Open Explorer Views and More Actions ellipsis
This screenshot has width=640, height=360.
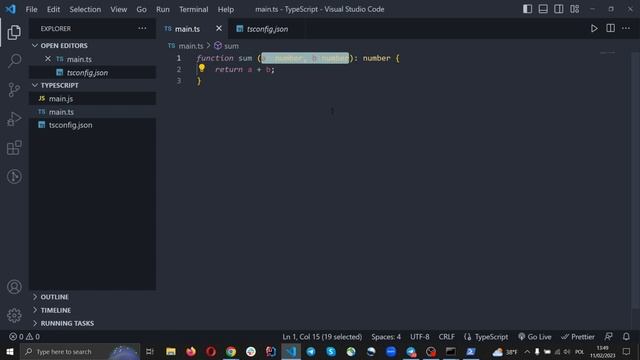point(142,29)
